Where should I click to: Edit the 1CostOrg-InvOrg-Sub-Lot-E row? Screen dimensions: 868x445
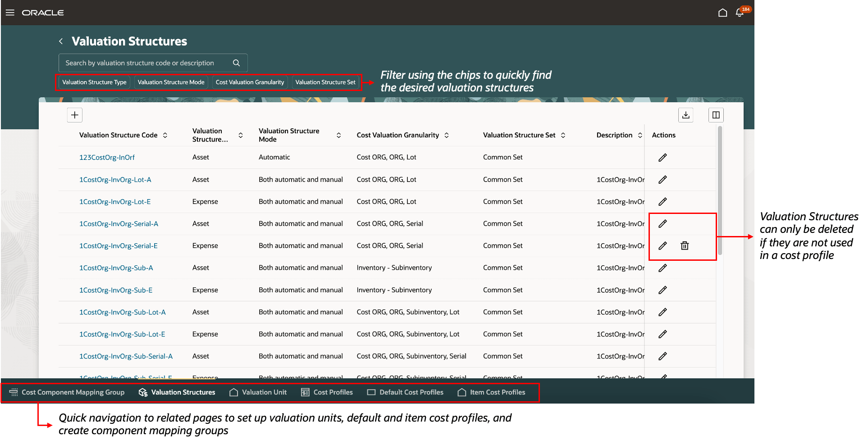(x=662, y=334)
